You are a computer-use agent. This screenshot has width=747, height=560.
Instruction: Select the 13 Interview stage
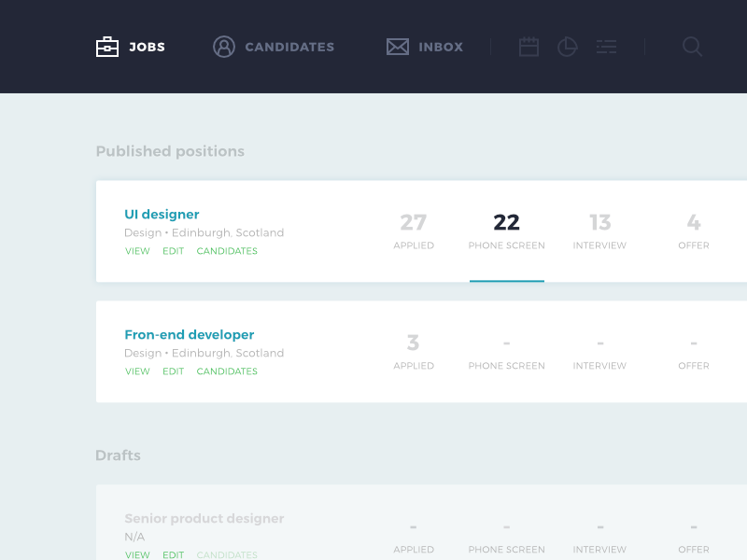pyautogui.click(x=599, y=231)
